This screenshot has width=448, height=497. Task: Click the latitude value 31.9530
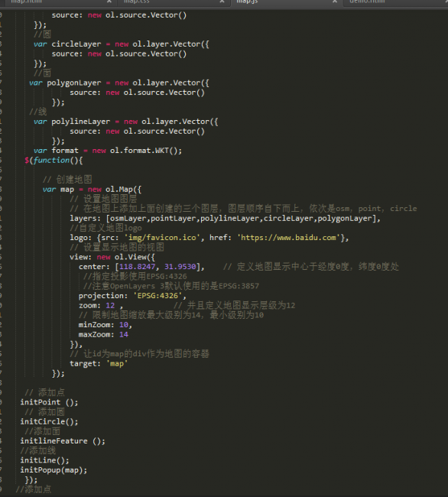[x=180, y=267]
